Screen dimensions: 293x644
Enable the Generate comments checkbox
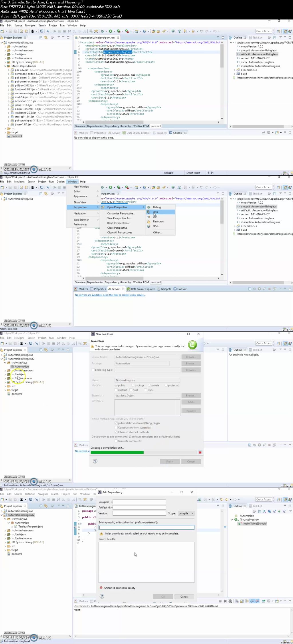(x=116, y=441)
